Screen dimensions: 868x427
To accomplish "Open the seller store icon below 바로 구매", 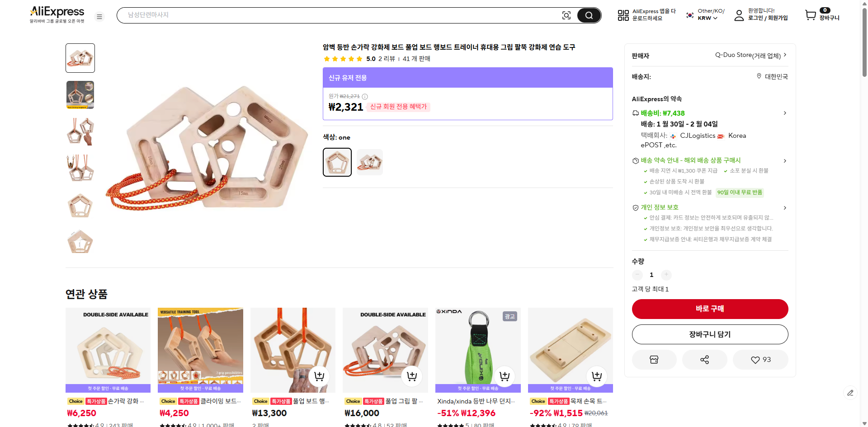I will tap(654, 359).
